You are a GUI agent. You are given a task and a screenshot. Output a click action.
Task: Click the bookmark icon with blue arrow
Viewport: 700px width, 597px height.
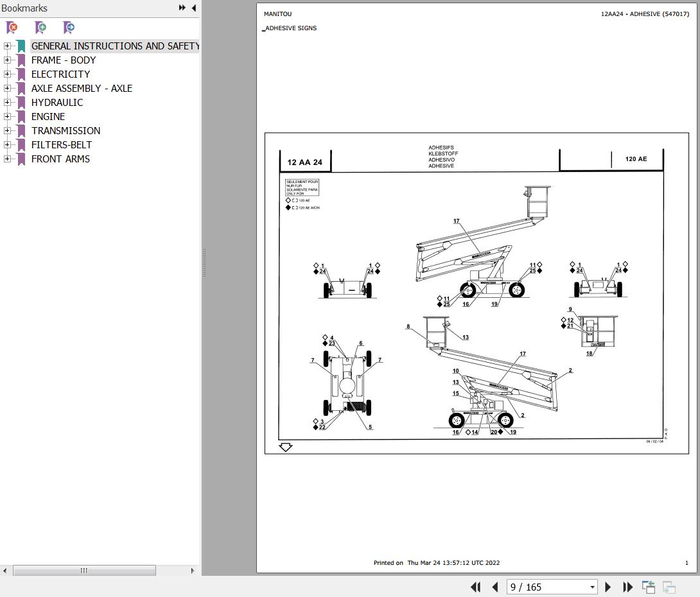click(69, 28)
